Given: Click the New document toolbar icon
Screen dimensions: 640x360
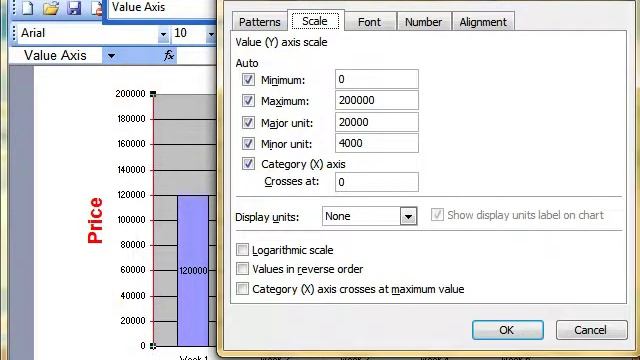Looking at the screenshot, I should [27, 7].
